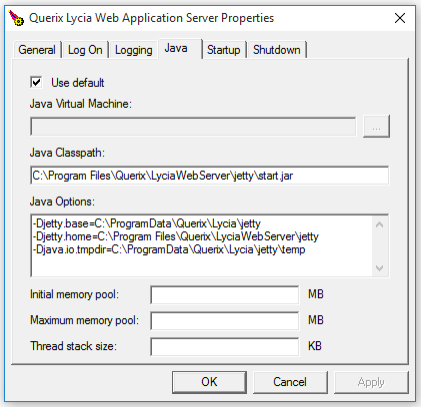Click the Querix Lycia title bar icon
421x407 pixels.
coord(16,18)
